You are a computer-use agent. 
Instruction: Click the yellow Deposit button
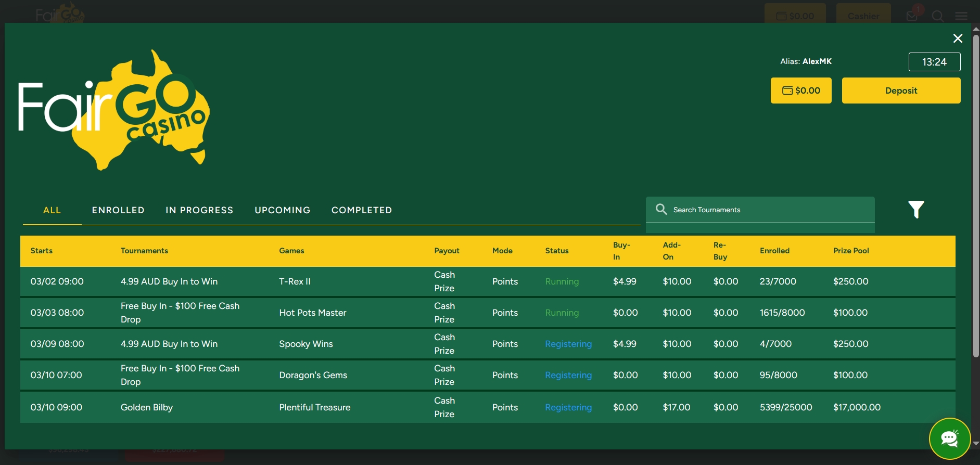(x=901, y=91)
